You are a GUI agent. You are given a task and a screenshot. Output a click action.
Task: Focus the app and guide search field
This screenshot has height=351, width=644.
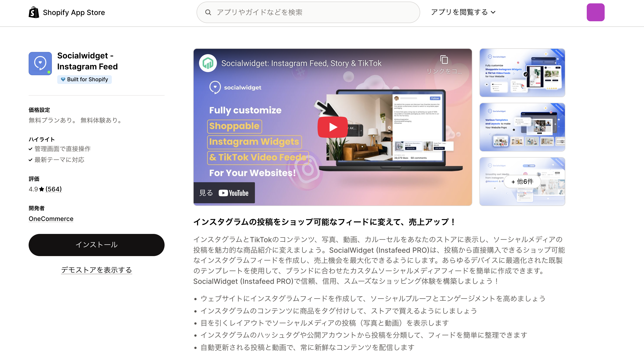pos(308,12)
